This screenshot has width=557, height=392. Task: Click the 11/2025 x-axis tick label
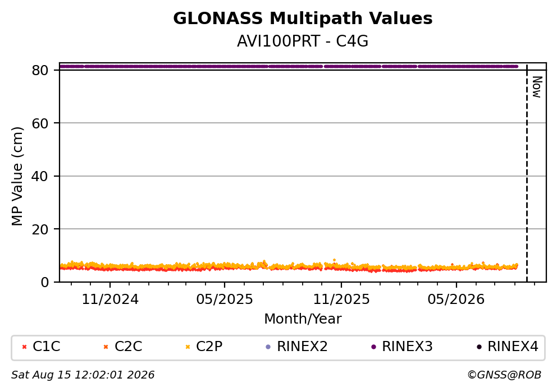point(341,300)
